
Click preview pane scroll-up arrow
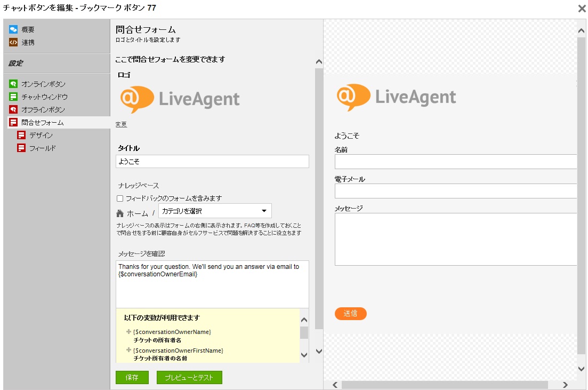click(x=581, y=31)
